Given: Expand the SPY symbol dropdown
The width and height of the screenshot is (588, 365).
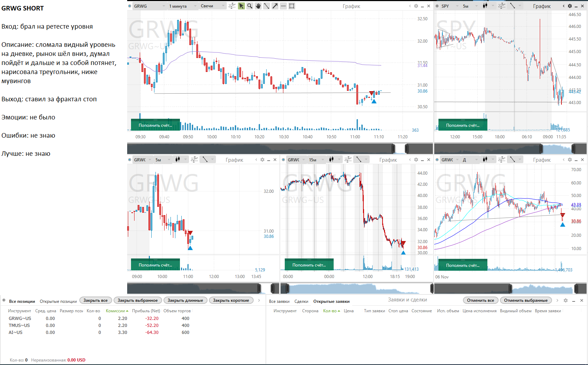Looking at the screenshot, I should tap(457, 6).
